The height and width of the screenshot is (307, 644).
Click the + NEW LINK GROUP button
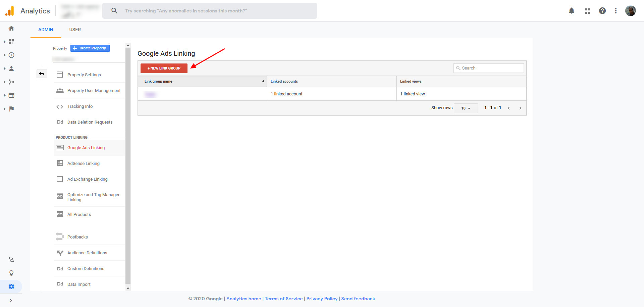(164, 68)
